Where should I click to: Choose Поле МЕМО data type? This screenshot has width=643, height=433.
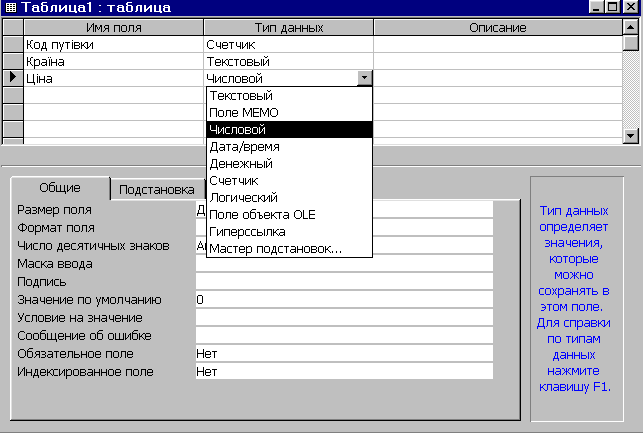pyautogui.click(x=290, y=113)
